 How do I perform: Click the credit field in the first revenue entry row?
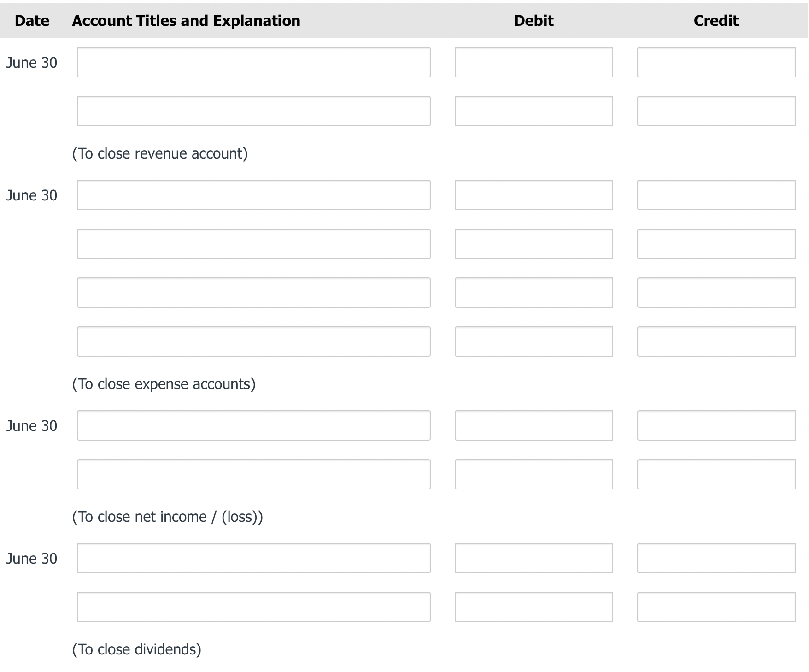(715, 62)
